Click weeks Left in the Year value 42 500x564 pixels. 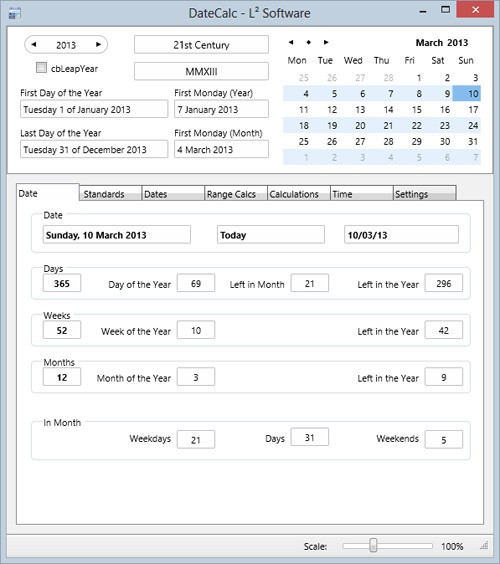pos(444,330)
